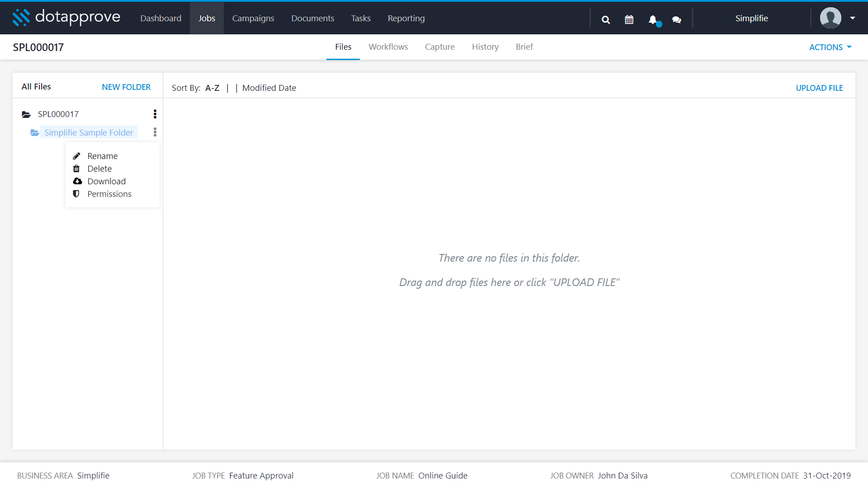Open the Tasks nav item
The height and width of the screenshot is (488, 868).
(361, 18)
